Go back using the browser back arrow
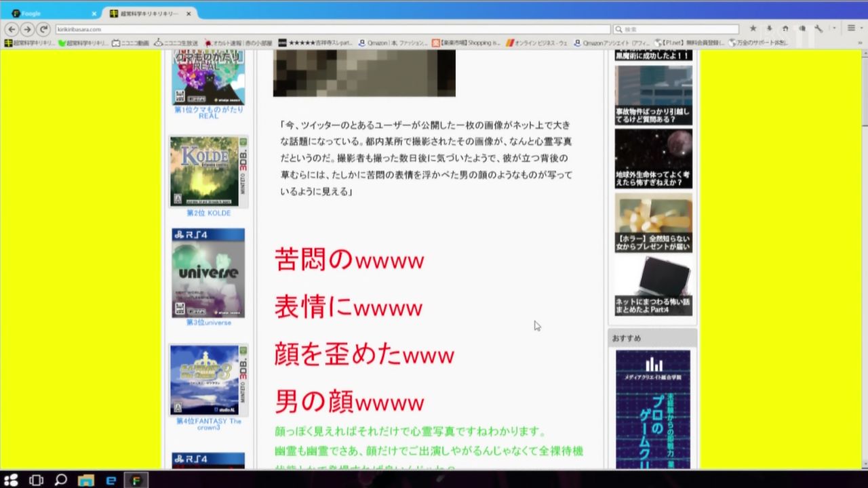This screenshot has width=868, height=488. pyautogui.click(x=12, y=29)
